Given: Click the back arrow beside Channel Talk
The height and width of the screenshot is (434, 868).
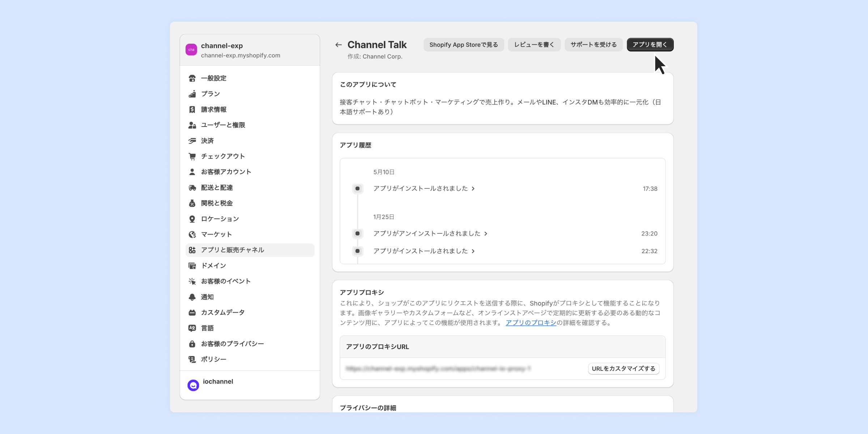Looking at the screenshot, I should click(x=339, y=45).
